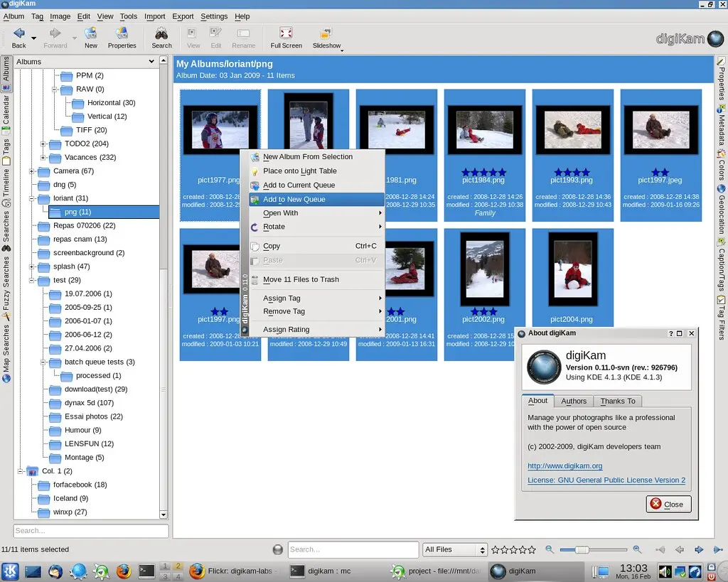Viewport: 728px width, 582px height.
Task: Select the LENSFUN (12) album
Action: (89, 443)
